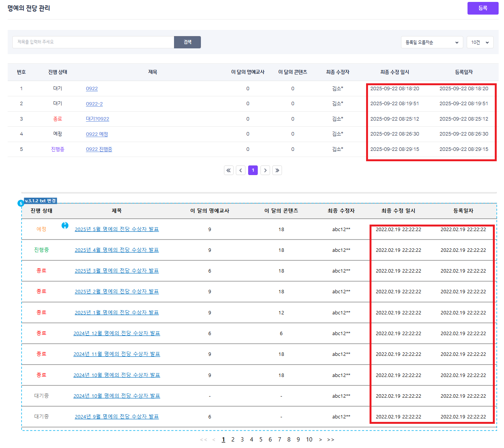This screenshot has height=448, width=504.
Task: Open the 0922 진행중 title link
Action: coord(99,149)
